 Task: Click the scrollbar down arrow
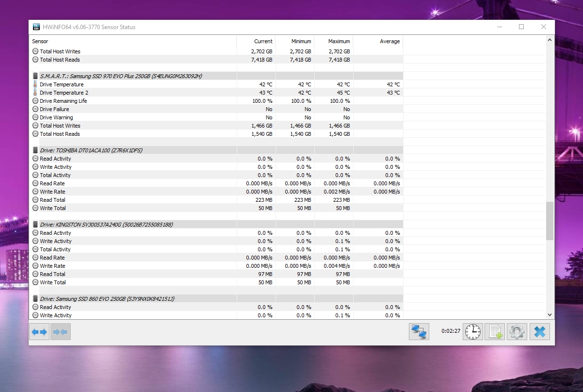[550, 314]
